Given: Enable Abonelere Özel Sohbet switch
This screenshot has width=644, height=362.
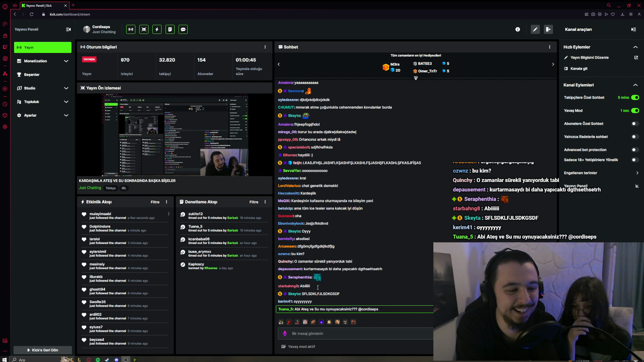Looking at the screenshot, I should (x=635, y=124).
